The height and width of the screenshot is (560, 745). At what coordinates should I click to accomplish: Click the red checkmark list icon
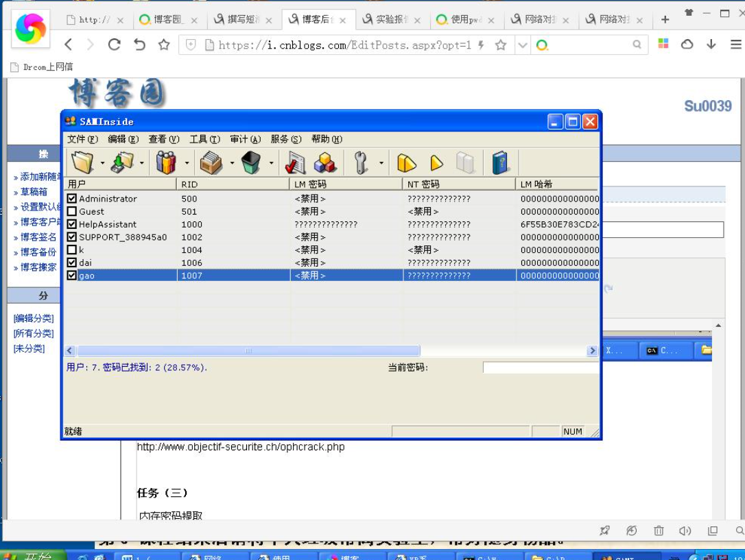[296, 162]
